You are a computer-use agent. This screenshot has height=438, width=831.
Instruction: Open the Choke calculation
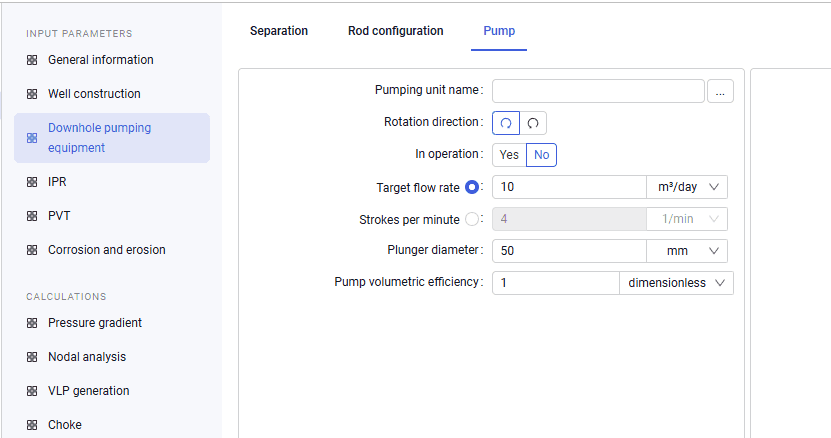[65, 425]
